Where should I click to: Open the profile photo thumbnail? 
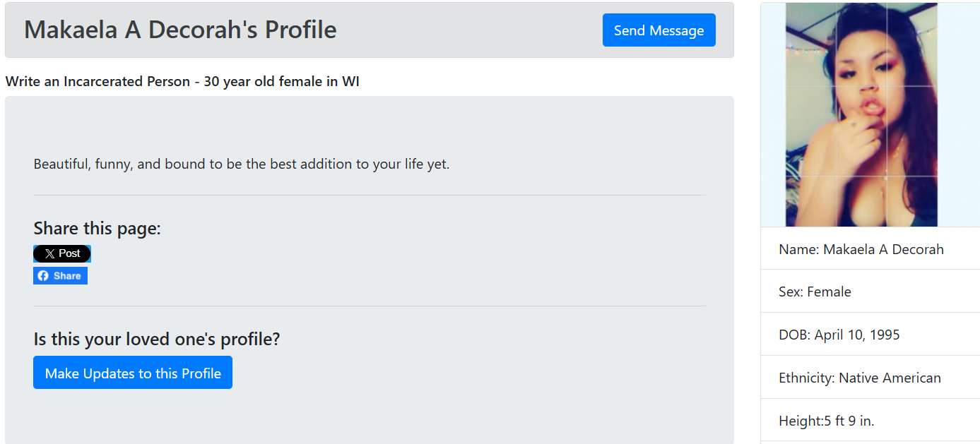861,114
